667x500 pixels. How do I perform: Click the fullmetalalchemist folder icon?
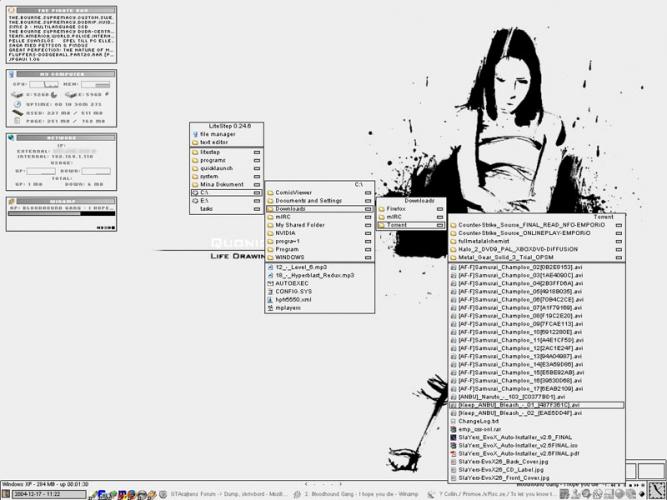[453, 241]
